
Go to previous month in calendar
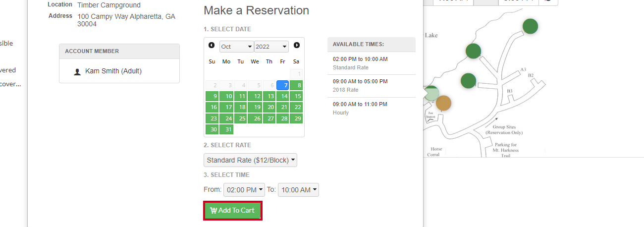212,45
